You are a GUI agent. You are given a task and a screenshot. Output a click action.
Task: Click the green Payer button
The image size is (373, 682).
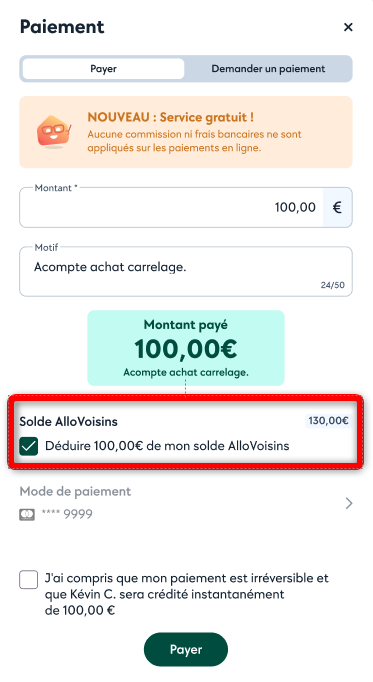click(x=186, y=649)
